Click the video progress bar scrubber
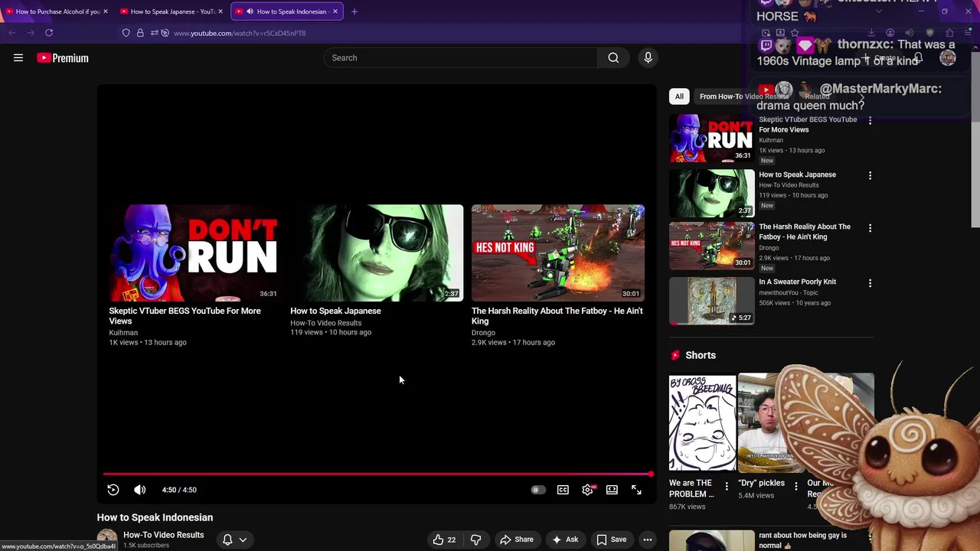 pos(651,474)
